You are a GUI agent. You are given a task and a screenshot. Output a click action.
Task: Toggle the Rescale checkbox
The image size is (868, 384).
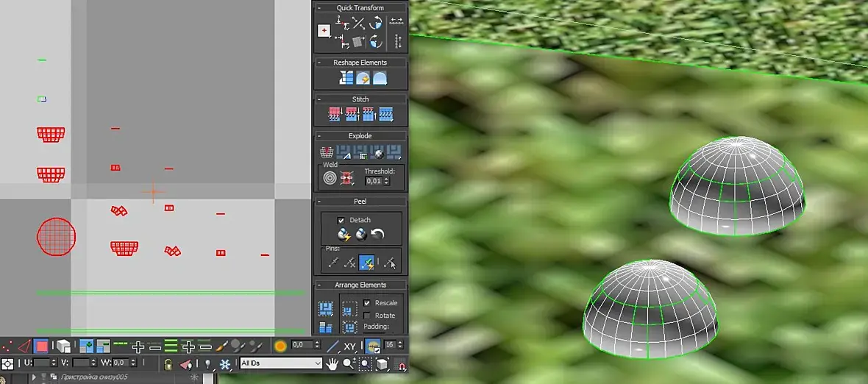366,303
